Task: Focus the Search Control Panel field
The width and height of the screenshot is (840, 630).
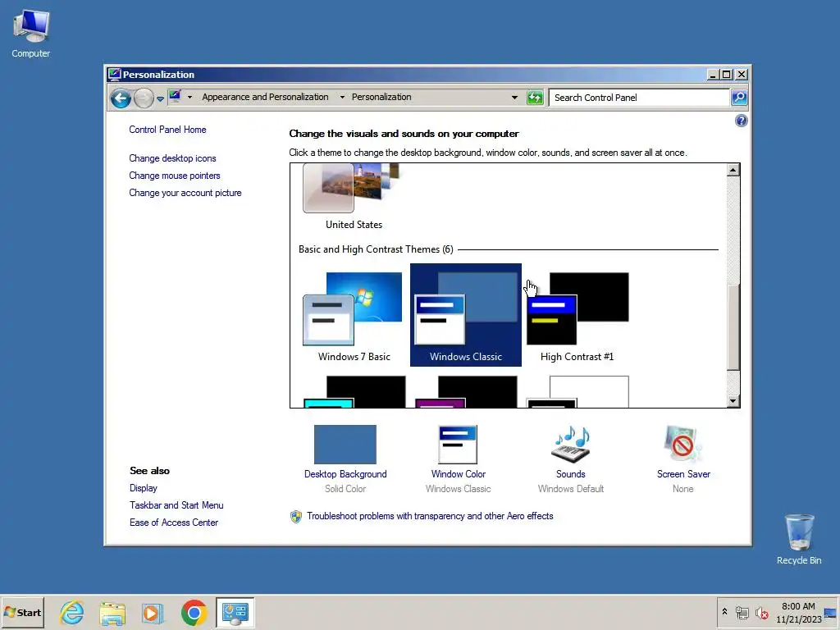Action: pos(639,98)
